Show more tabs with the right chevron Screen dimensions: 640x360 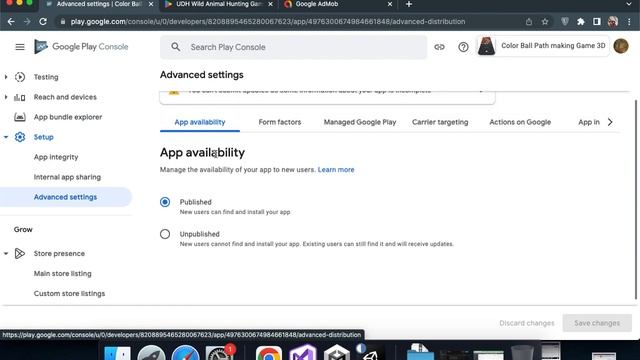(610, 122)
